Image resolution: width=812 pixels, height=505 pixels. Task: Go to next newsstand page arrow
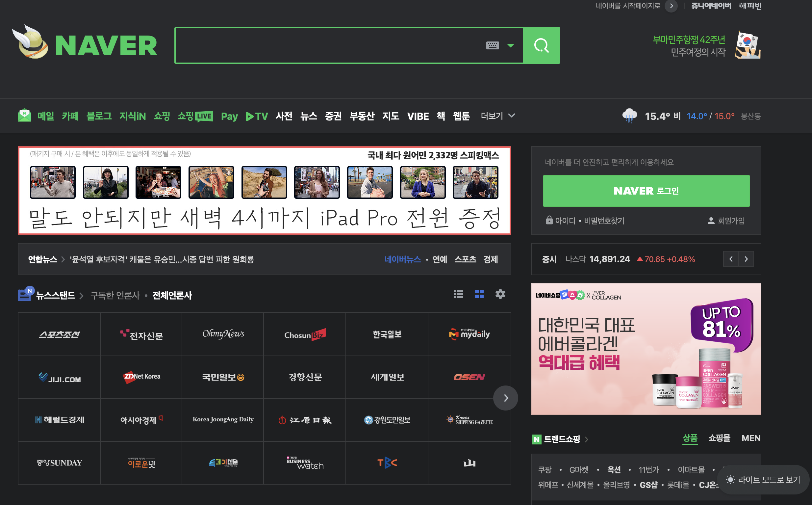[506, 398]
